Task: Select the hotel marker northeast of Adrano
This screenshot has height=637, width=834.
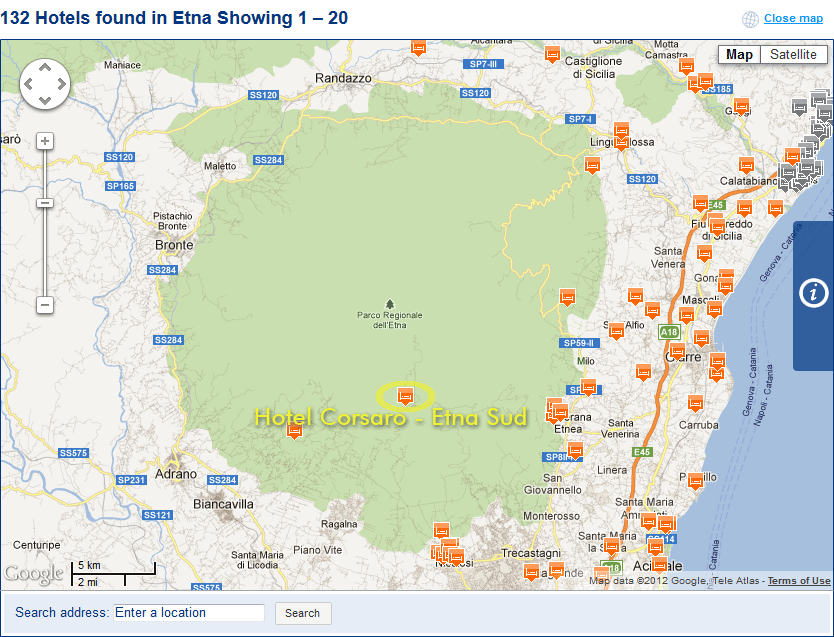Action: click(294, 431)
